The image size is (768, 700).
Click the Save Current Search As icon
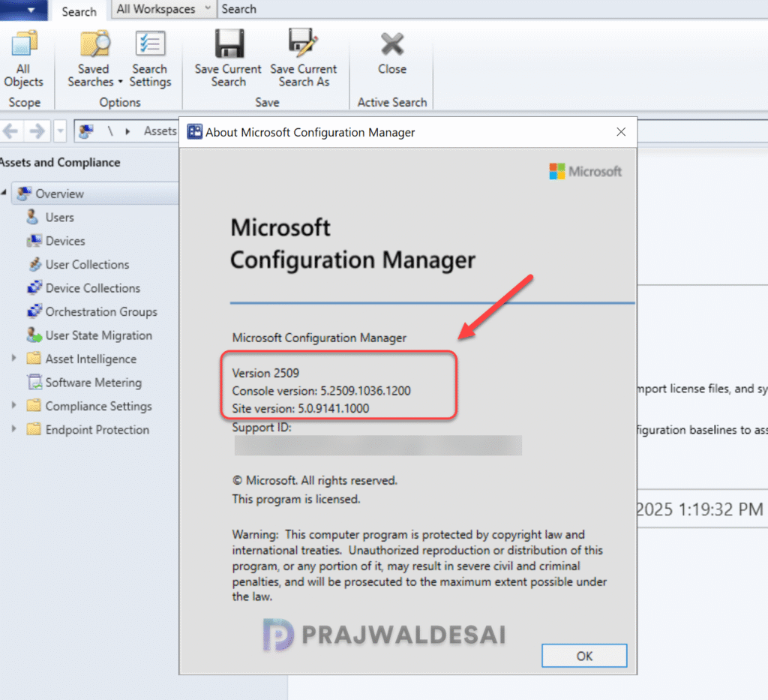coord(303,43)
